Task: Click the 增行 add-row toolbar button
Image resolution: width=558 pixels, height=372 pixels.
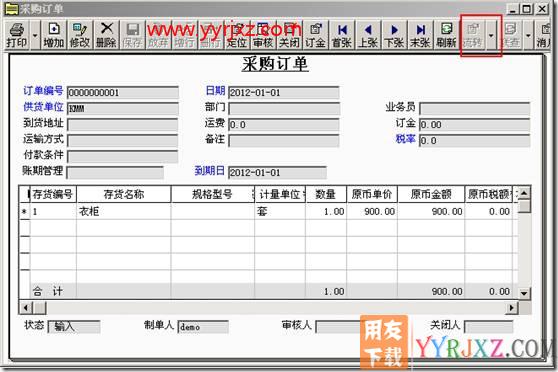Action: [x=184, y=35]
